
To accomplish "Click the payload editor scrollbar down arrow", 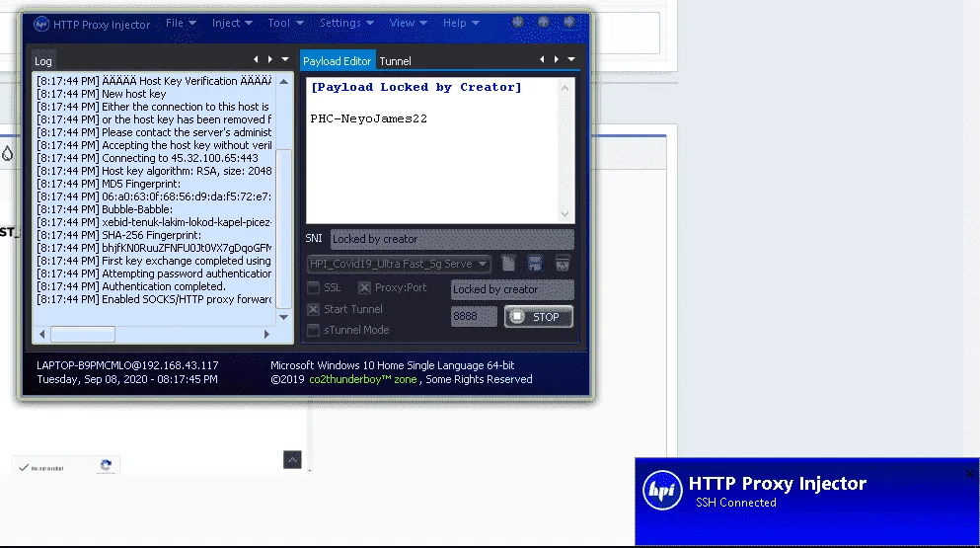I will coord(565,214).
